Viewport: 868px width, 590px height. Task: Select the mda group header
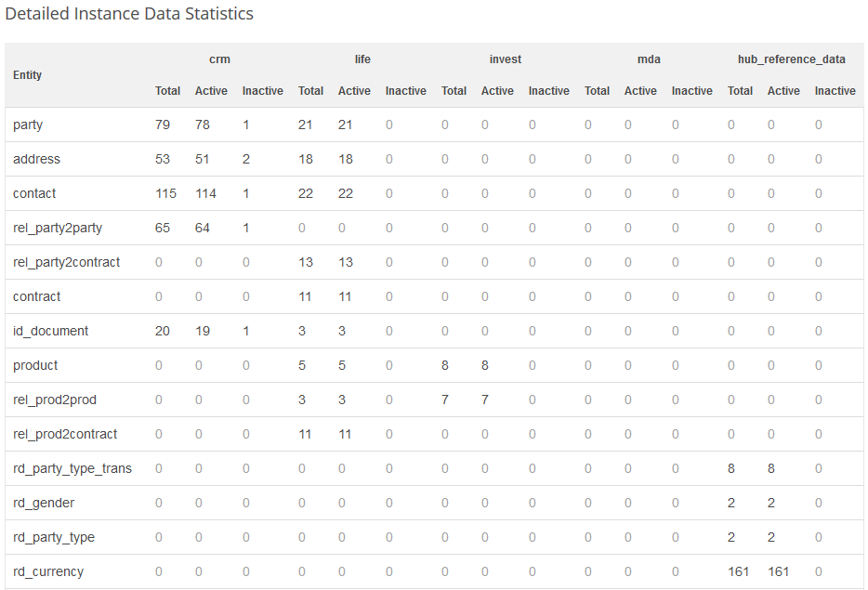(649, 59)
